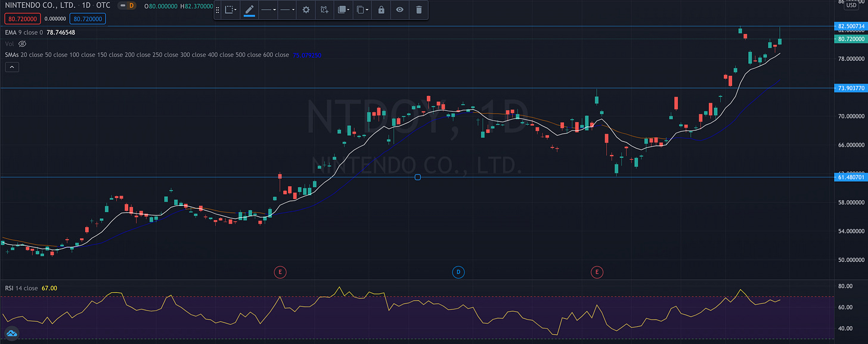This screenshot has width=868, height=344.
Task: Click the 54.000000 price axis label
Action: coord(851,231)
